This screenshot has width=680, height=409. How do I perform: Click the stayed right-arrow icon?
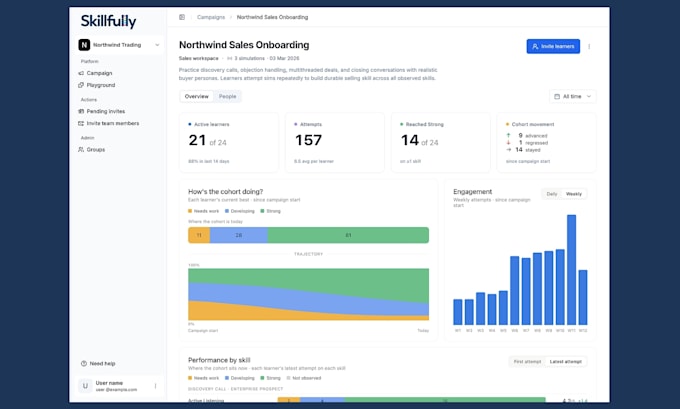click(508, 150)
